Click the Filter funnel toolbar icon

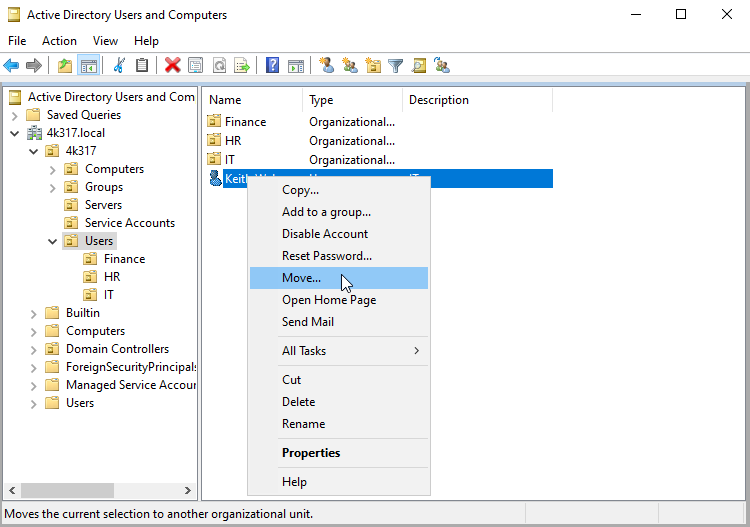click(x=396, y=66)
